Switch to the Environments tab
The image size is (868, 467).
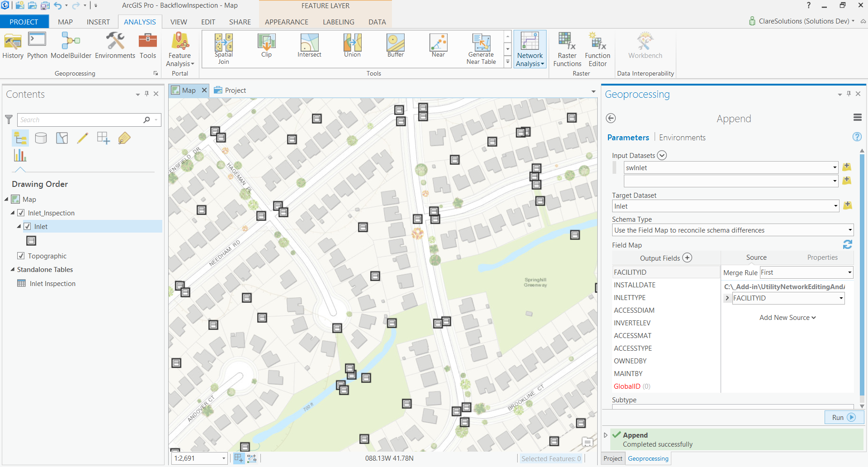point(682,138)
